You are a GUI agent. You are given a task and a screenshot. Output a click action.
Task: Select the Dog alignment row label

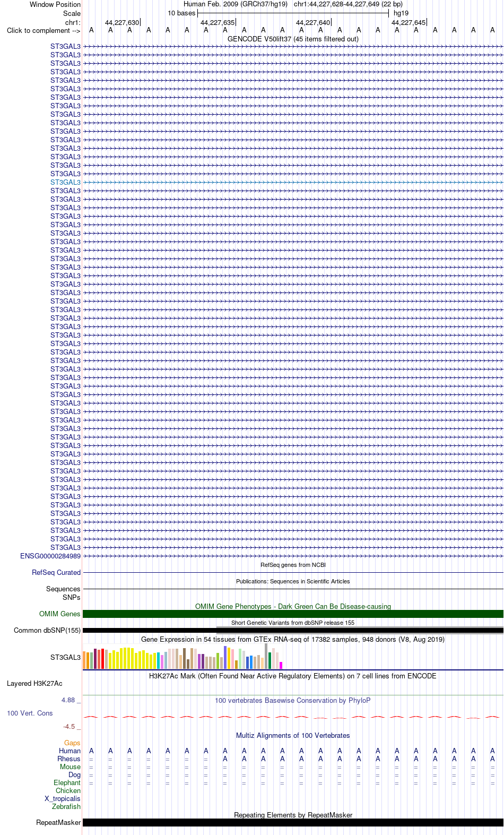pos(74,774)
